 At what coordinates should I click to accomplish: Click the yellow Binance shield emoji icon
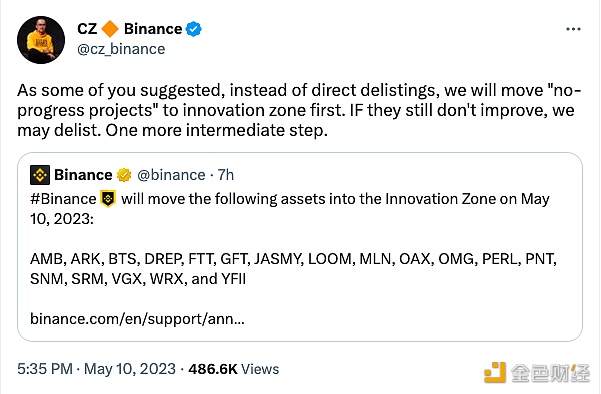coord(108,199)
